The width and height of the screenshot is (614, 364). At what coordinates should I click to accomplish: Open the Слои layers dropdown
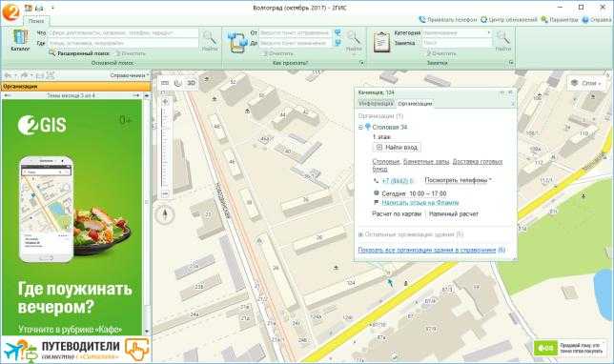(x=586, y=83)
